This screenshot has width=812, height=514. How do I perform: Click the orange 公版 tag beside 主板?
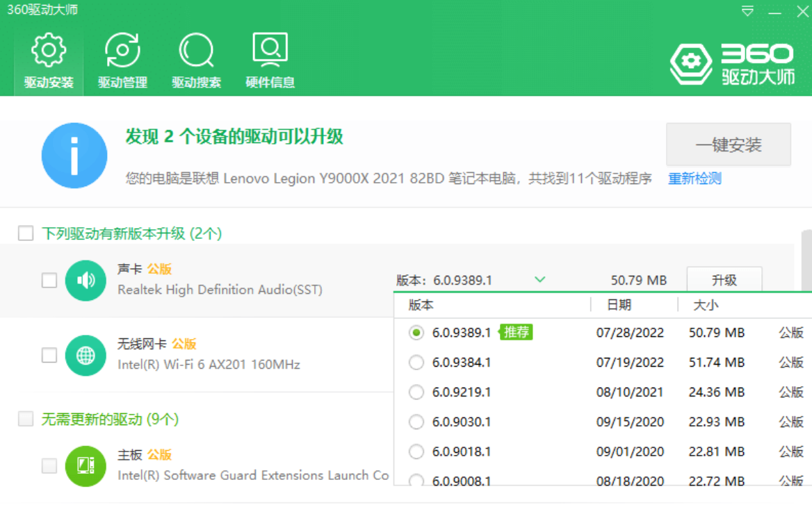click(x=159, y=455)
